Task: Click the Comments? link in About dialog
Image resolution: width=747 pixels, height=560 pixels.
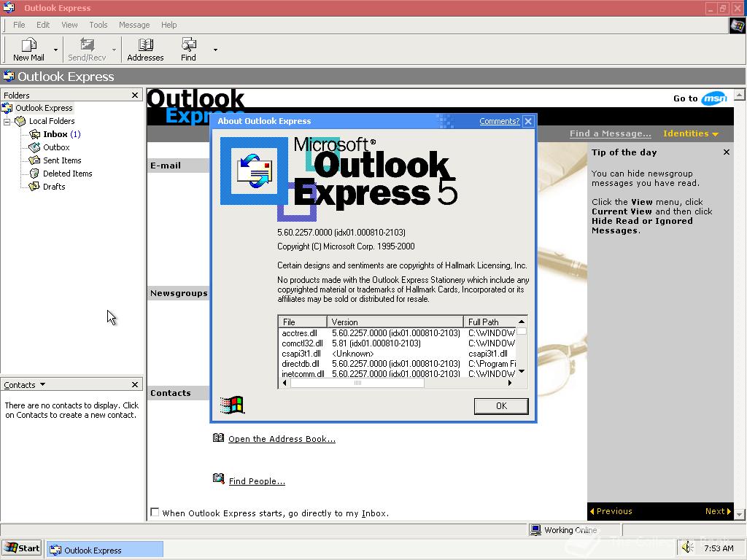Action: tap(499, 121)
